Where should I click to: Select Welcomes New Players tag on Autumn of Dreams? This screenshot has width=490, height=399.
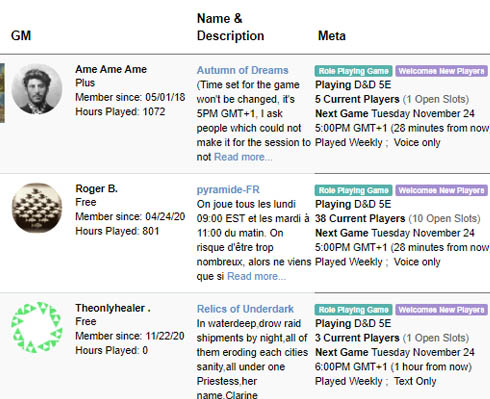[441, 71]
